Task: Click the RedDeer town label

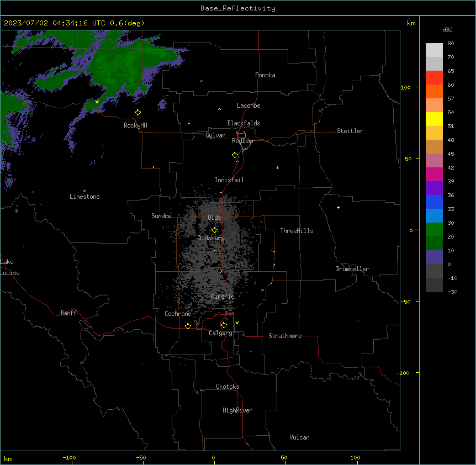Action: (x=243, y=141)
